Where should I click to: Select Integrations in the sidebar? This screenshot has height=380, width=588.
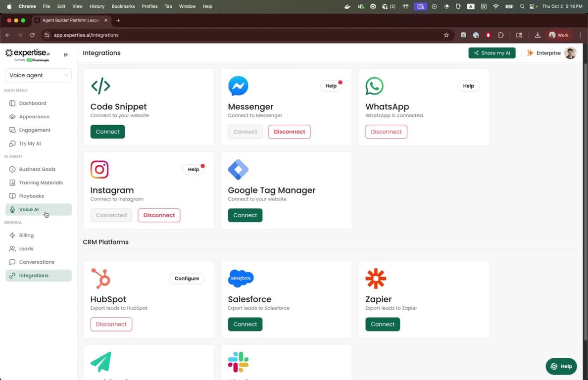38,276
